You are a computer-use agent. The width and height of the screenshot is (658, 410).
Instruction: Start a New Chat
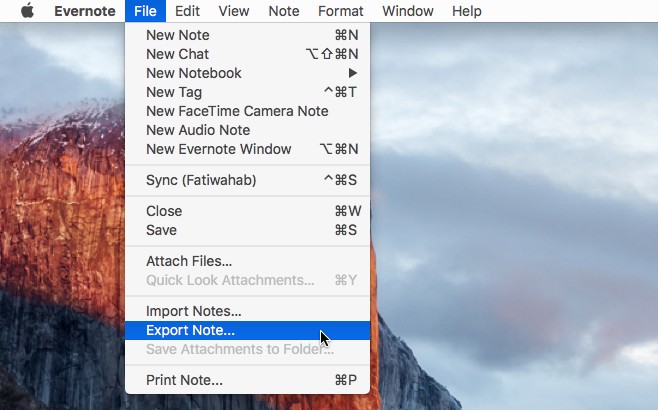[248, 54]
